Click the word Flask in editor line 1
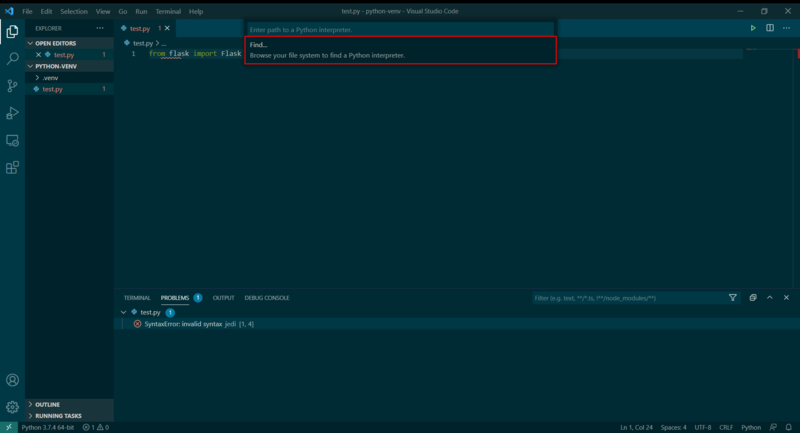This screenshot has height=433, width=800. coord(231,54)
